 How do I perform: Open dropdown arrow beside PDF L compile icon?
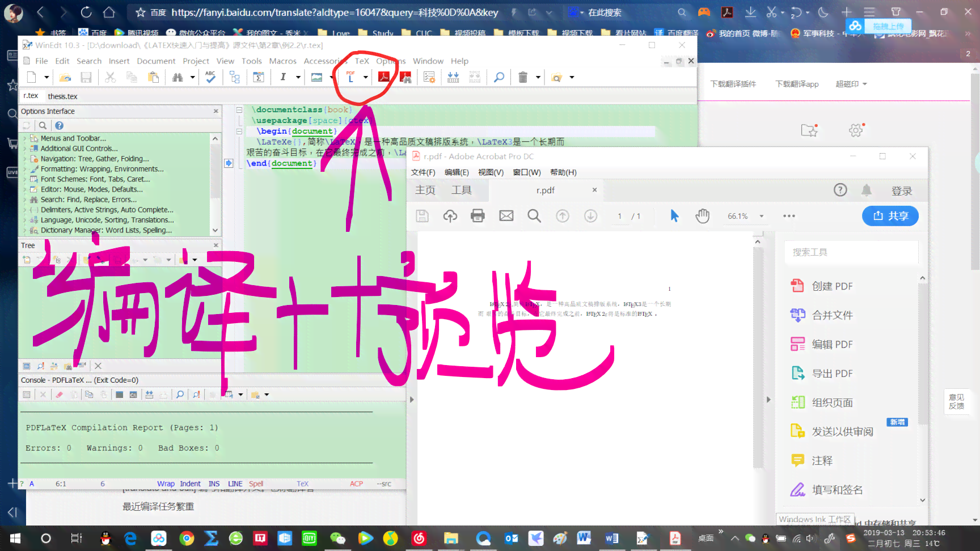366,77
